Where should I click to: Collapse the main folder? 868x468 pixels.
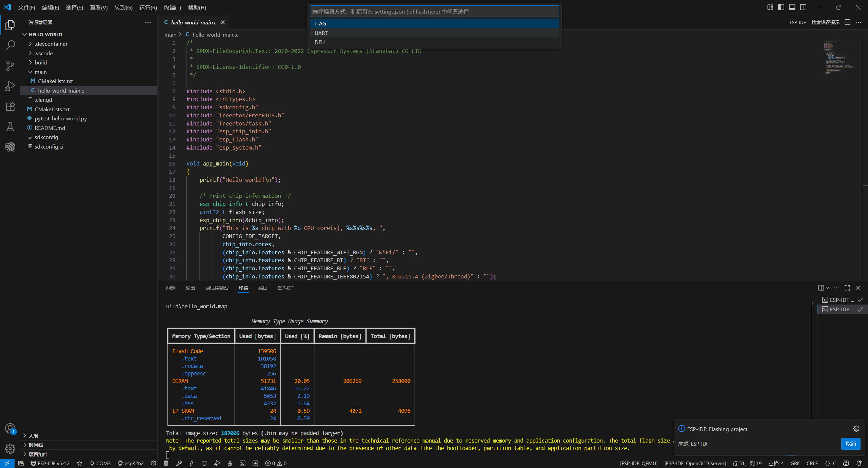[41, 72]
